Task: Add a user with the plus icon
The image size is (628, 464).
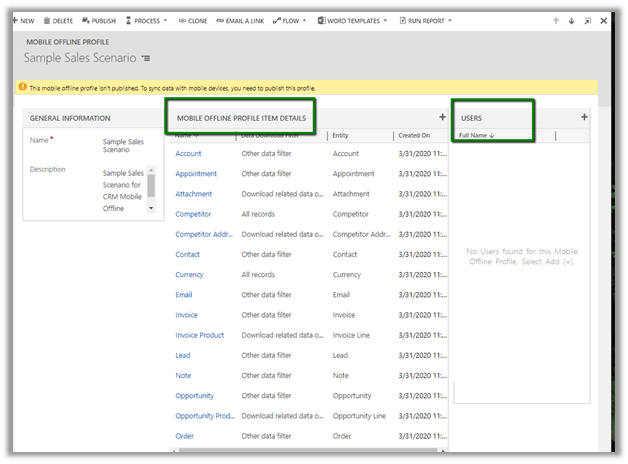Action: click(584, 117)
